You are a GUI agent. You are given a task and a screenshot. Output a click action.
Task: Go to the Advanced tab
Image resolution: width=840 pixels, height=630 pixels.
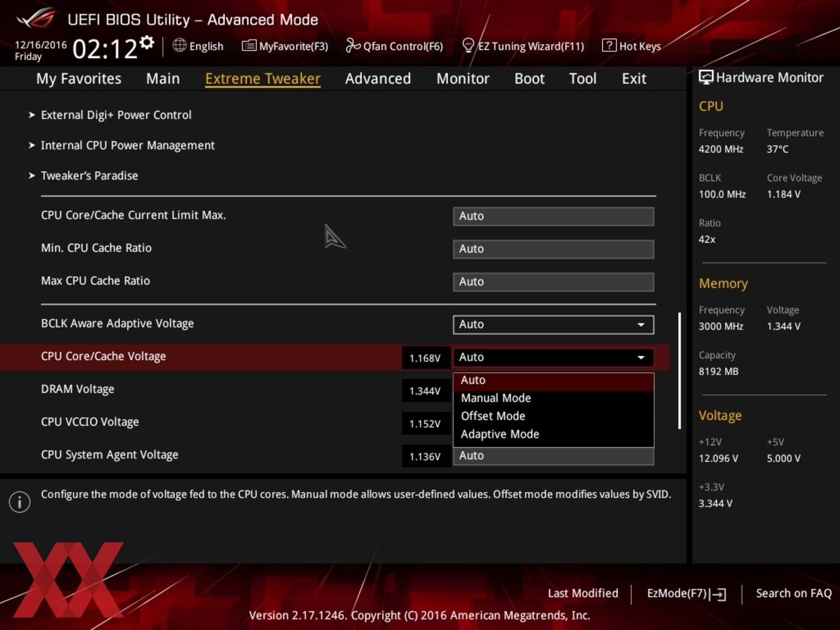coord(378,78)
